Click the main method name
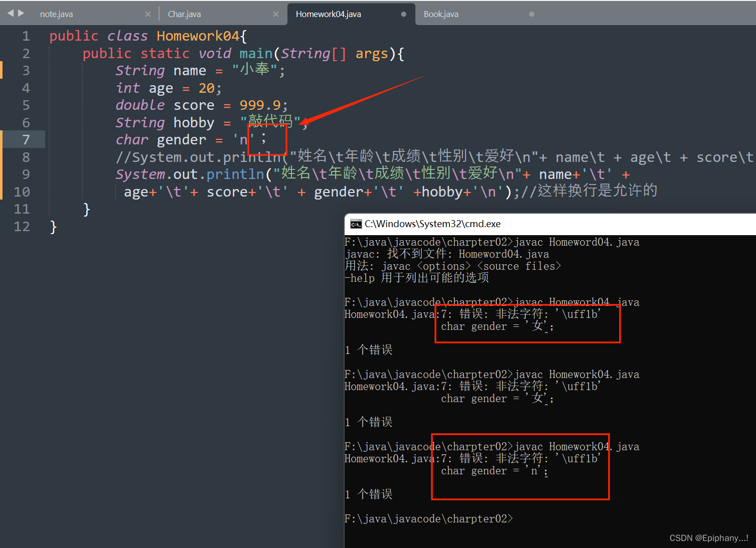The height and width of the screenshot is (548, 756). 256,54
